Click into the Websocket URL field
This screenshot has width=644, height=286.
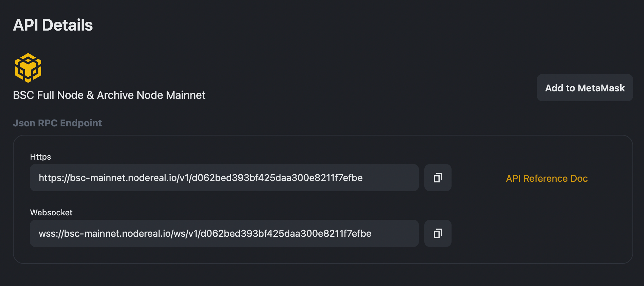(x=224, y=233)
